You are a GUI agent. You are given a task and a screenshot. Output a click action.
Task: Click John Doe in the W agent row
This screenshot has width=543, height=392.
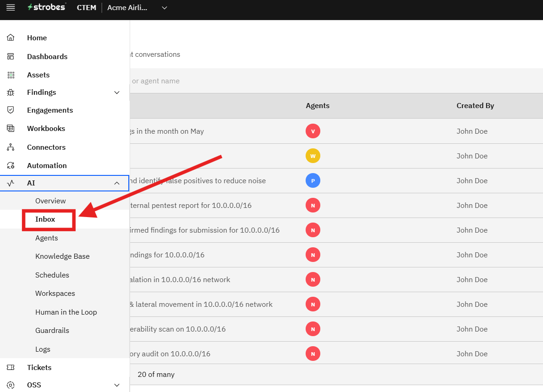[x=472, y=156]
